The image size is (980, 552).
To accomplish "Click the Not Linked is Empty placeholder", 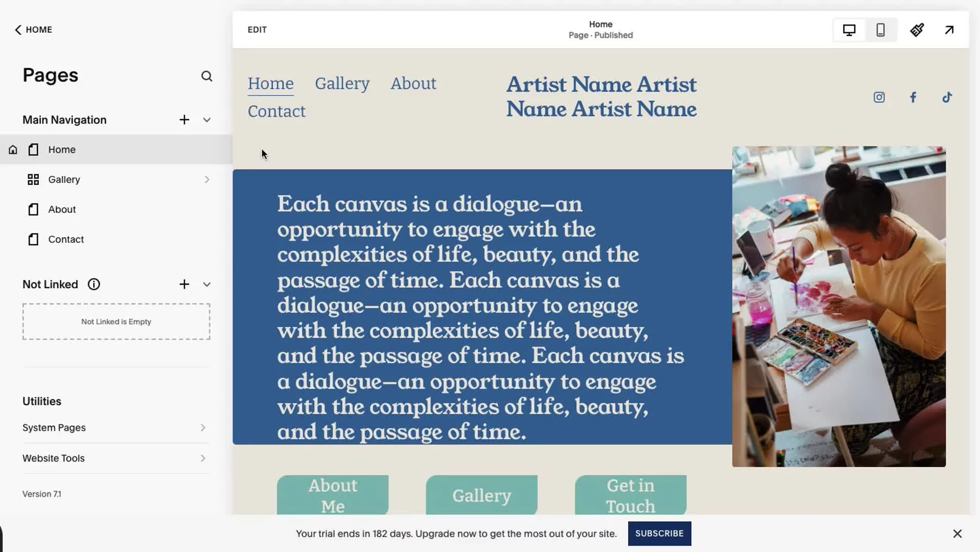I will click(x=116, y=321).
